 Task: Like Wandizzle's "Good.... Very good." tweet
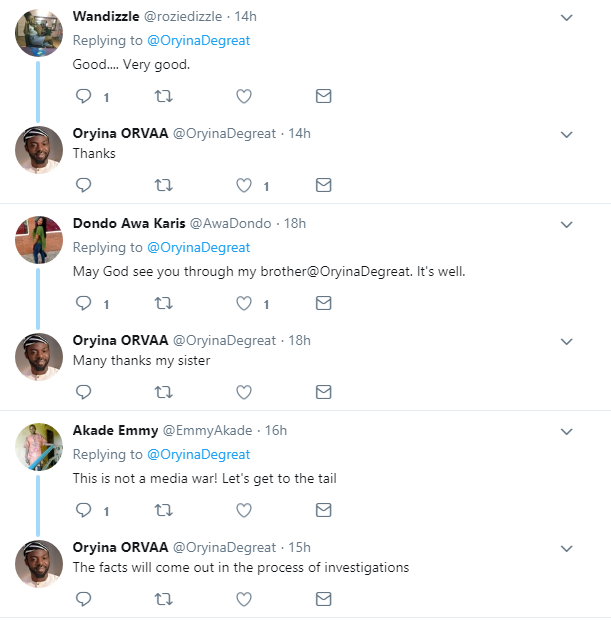pyautogui.click(x=243, y=97)
